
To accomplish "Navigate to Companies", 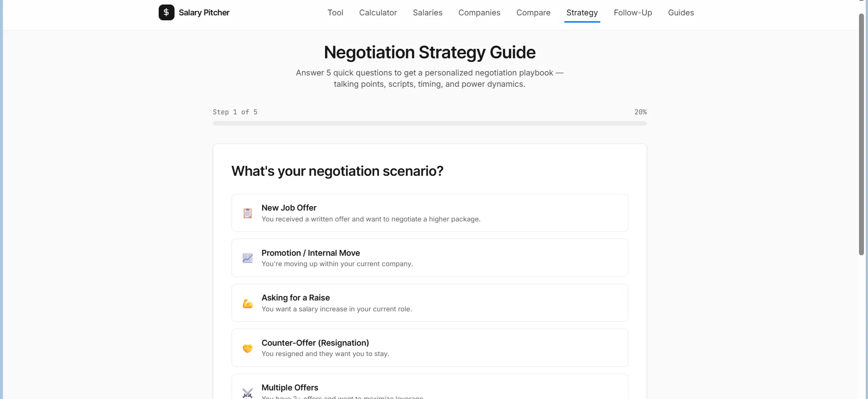I will coord(479,13).
